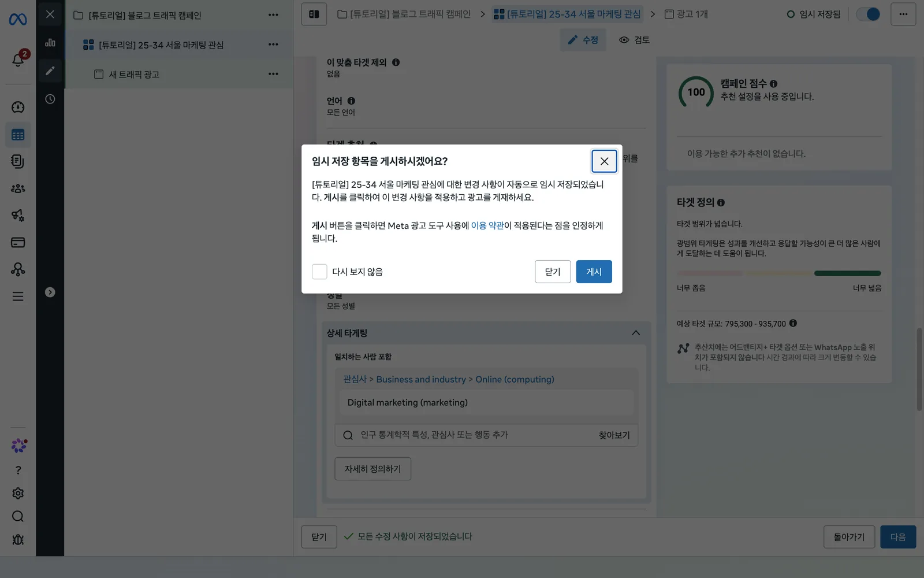This screenshot has height=578, width=924.
Task: Open more options for 새 트래픽 광고
Action: tap(273, 74)
